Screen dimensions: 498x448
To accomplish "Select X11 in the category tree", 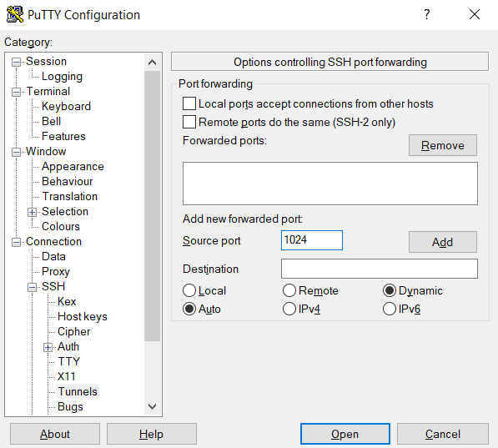I will point(67,376).
